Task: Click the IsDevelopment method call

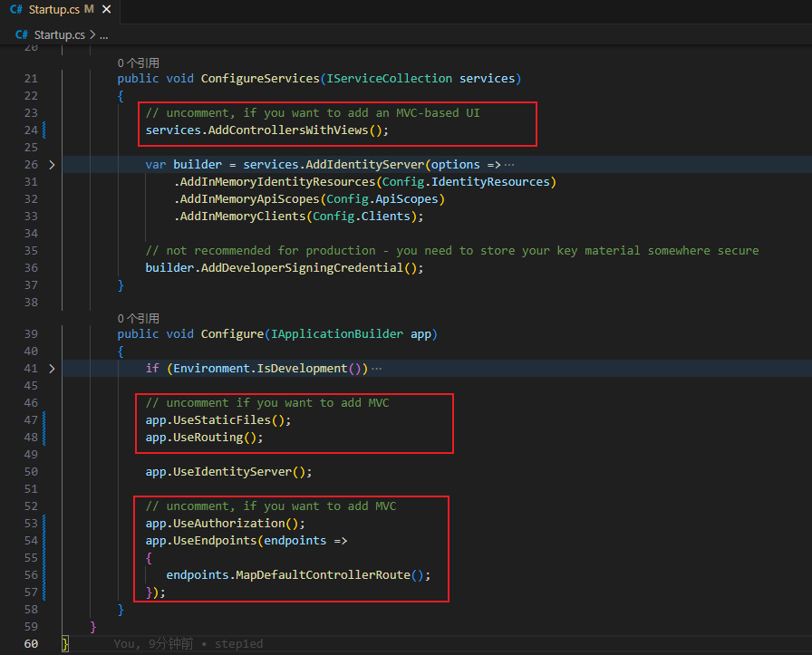Action: pos(302,368)
